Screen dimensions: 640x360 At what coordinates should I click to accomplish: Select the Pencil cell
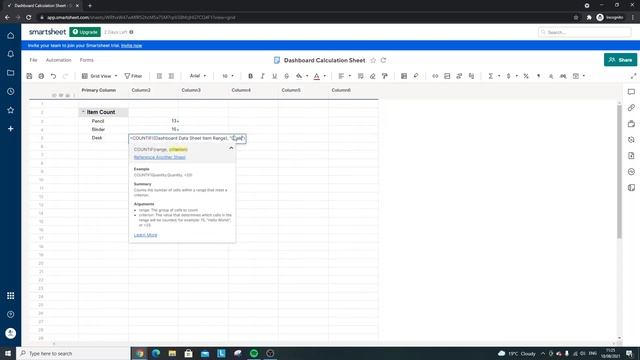pyautogui.click(x=103, y=121)
